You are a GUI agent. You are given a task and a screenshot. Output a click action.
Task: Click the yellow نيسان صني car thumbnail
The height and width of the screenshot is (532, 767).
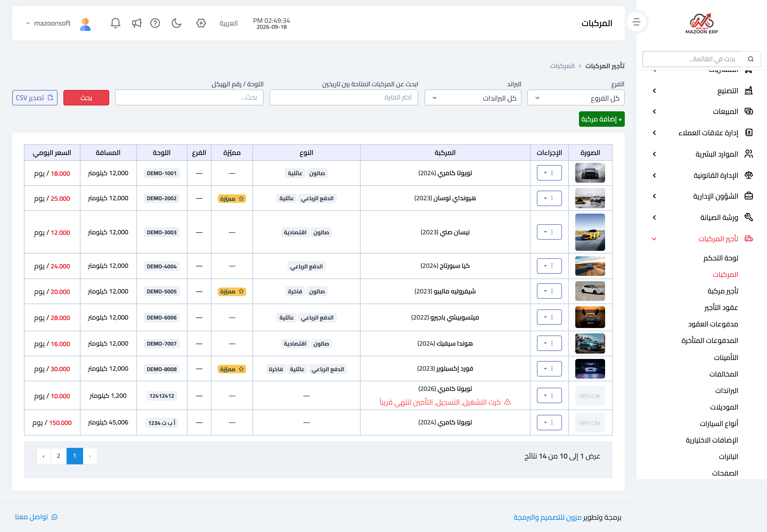tap(590, 232)
